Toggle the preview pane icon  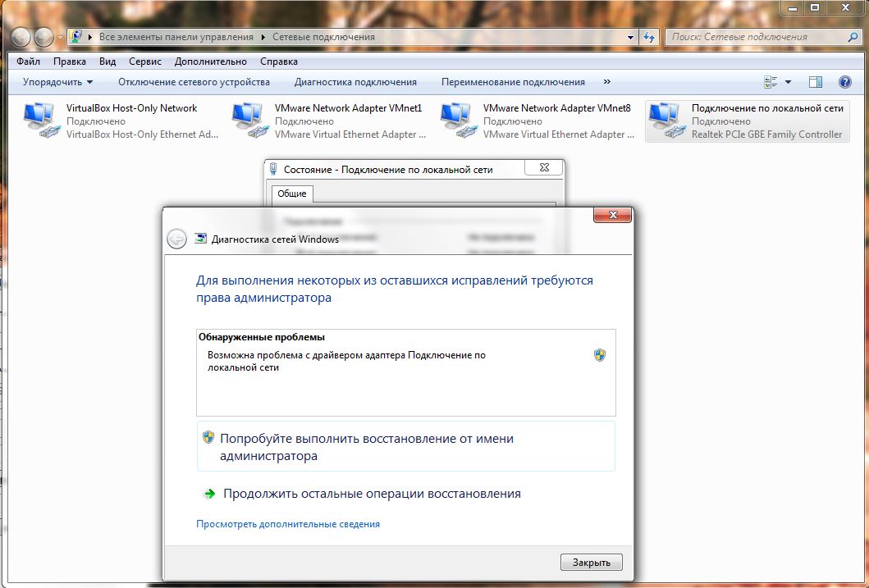[x=815, y=83]
